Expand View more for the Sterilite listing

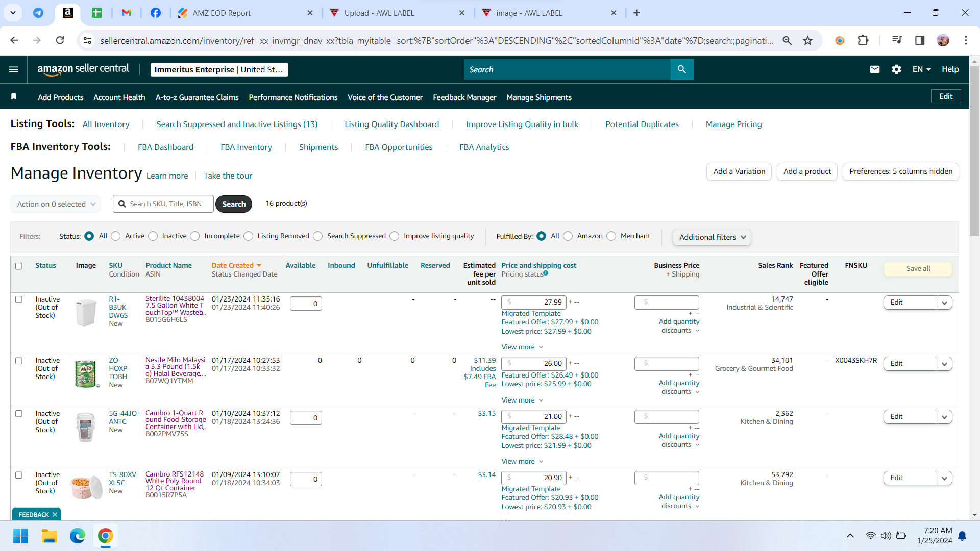pos(522,347)
